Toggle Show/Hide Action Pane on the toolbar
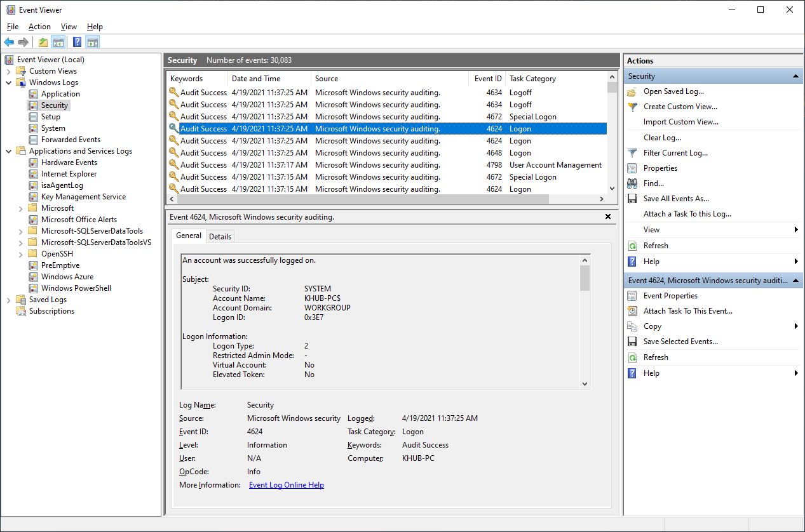 pos(93,42)
